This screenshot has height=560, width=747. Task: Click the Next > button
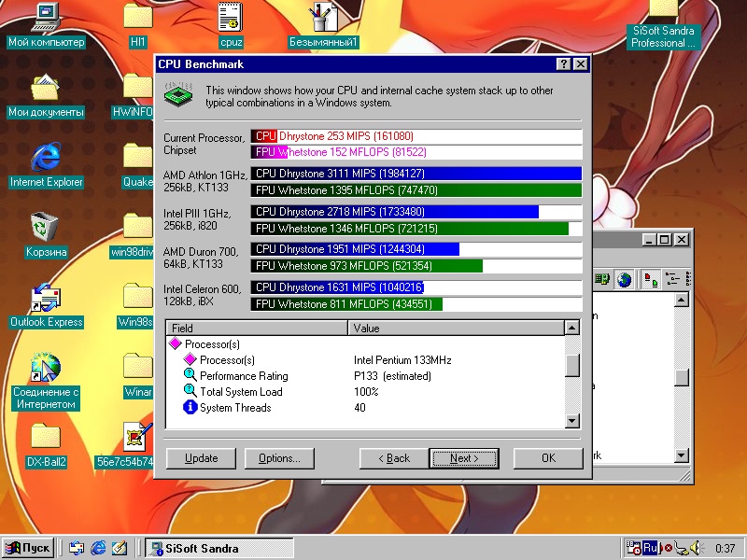click(x=464, y=458)
